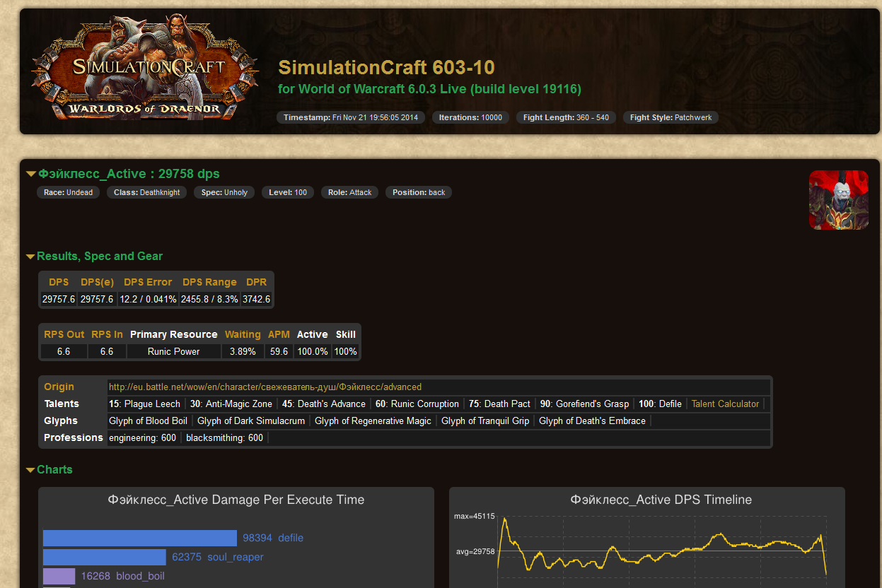The image size is (882, 588).
Task: Click the 59.6 APM value
Action: [279, 351]
